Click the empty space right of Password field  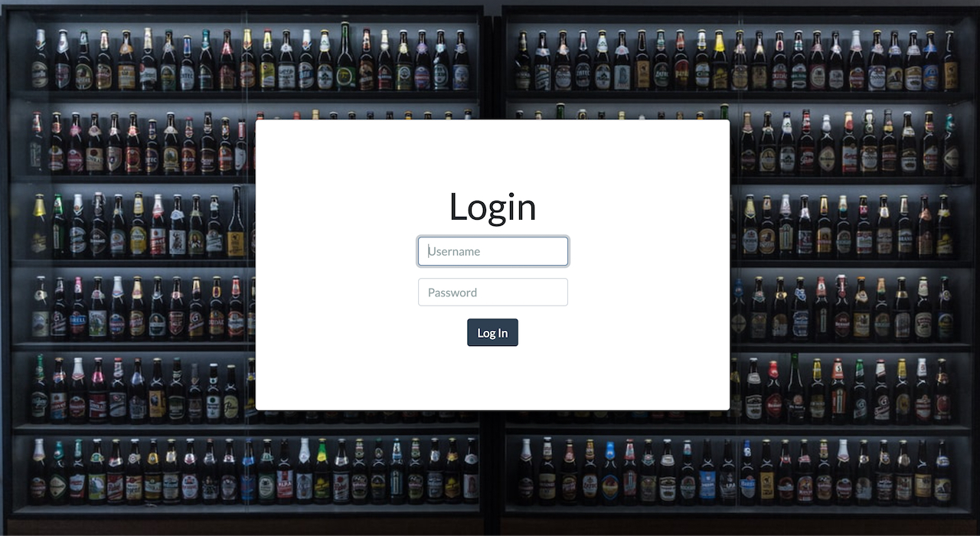[x=635, y=292]
